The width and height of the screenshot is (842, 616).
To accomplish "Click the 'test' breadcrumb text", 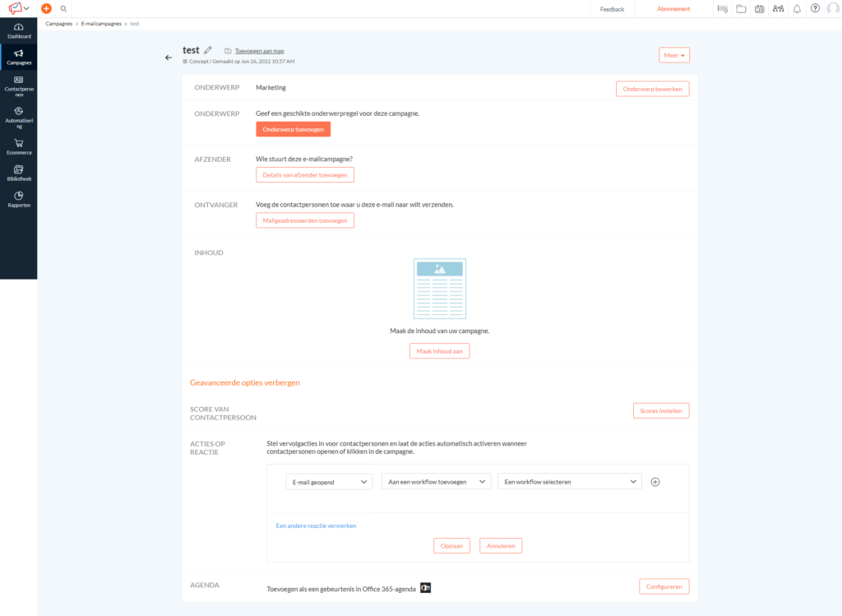I will (135, 24).
